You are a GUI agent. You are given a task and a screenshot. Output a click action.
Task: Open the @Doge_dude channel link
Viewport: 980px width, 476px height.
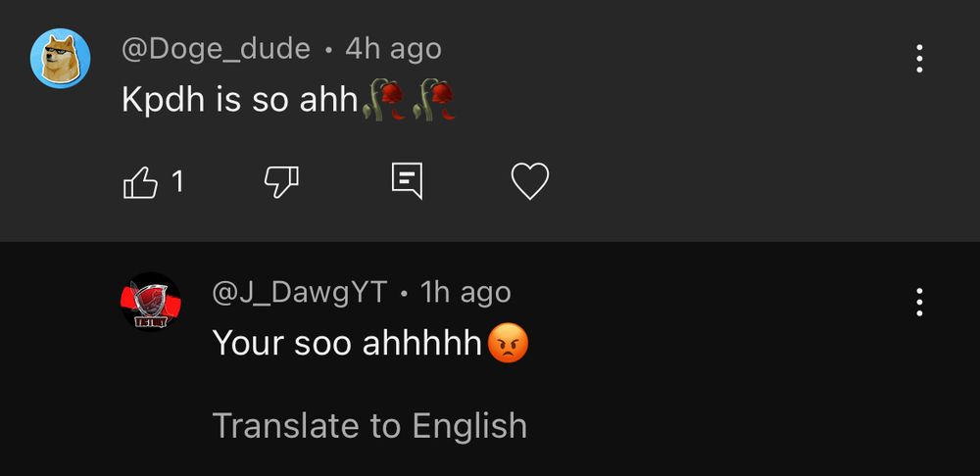click(216, 49)
